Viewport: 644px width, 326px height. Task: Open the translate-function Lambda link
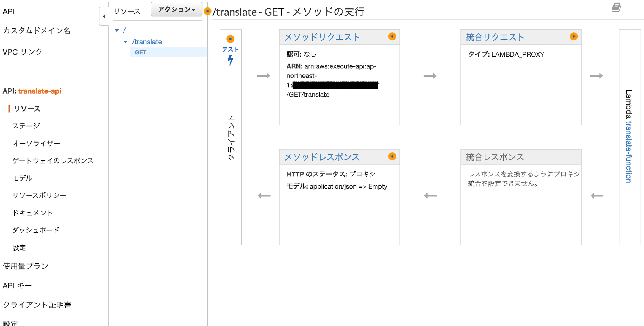pyautogui.click(x=629, y=152)
